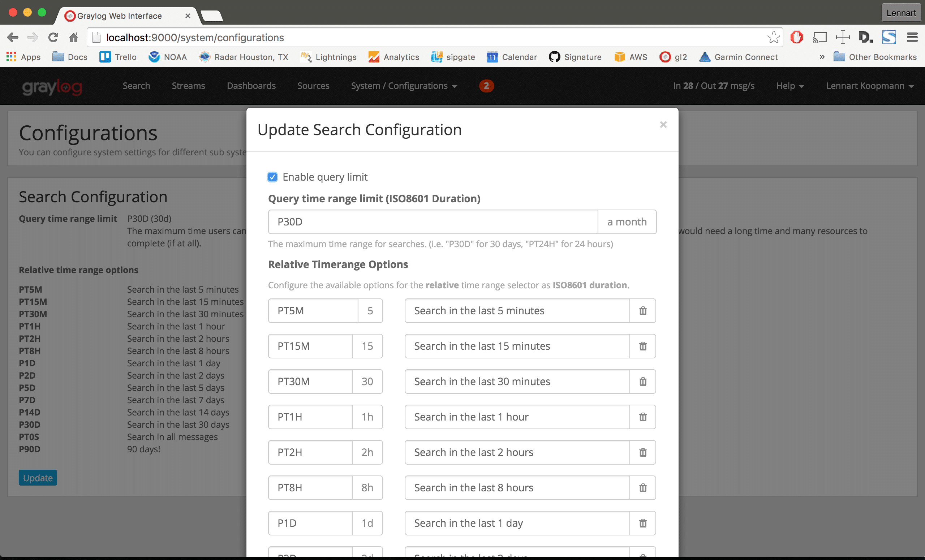The image size is (925, 560).
Task: Edit the PT30M duration field
Action: (x=310, y=381)
